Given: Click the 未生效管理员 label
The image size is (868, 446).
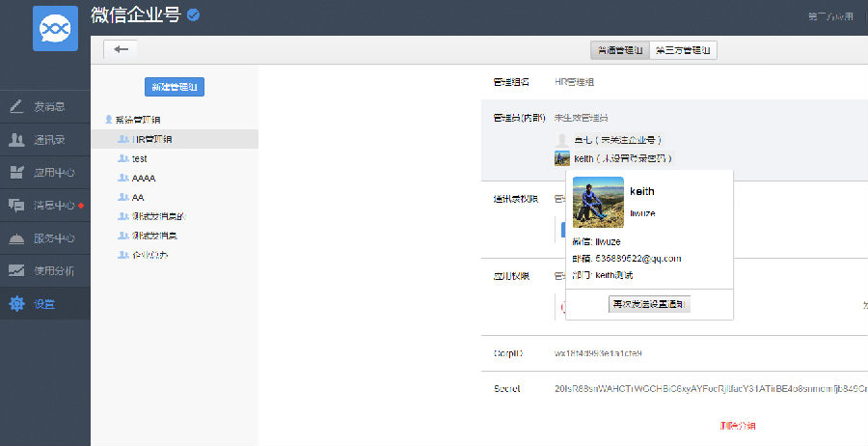Looking at the screenshot, I should click(x=582, y=118).
